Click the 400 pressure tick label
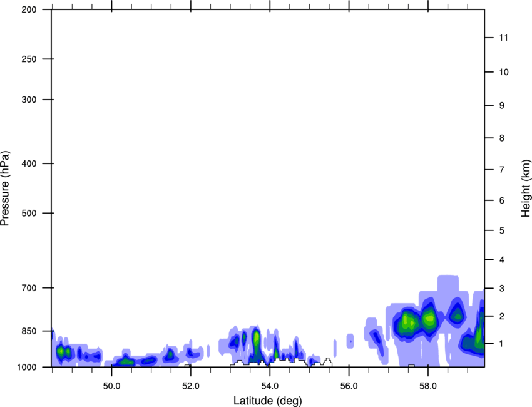The width and height of the screenshot is (532, 407). point(29,163)
